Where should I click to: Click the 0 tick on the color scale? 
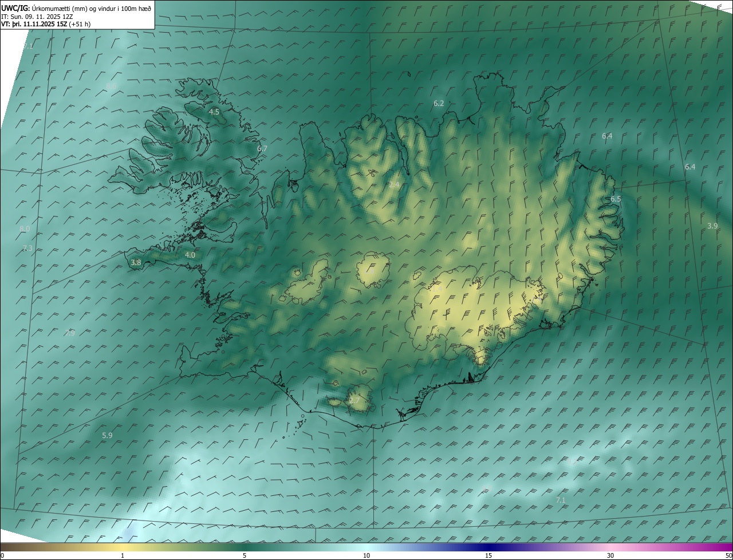tap(2, 555)
